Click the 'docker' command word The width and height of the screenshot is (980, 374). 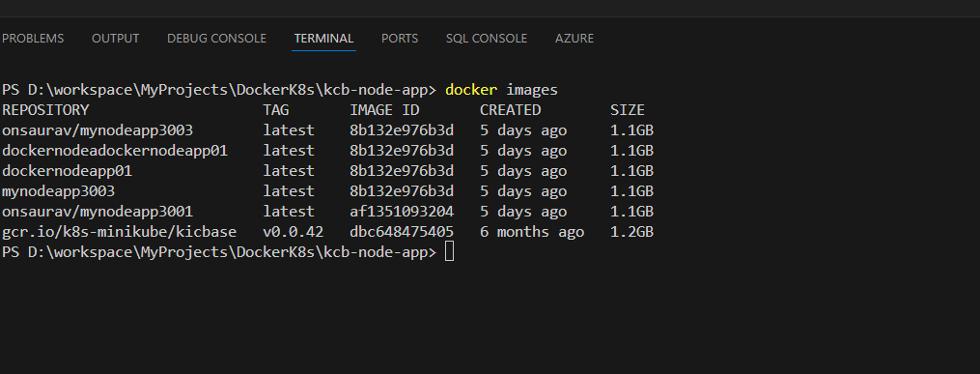click(x=471, y=90)
